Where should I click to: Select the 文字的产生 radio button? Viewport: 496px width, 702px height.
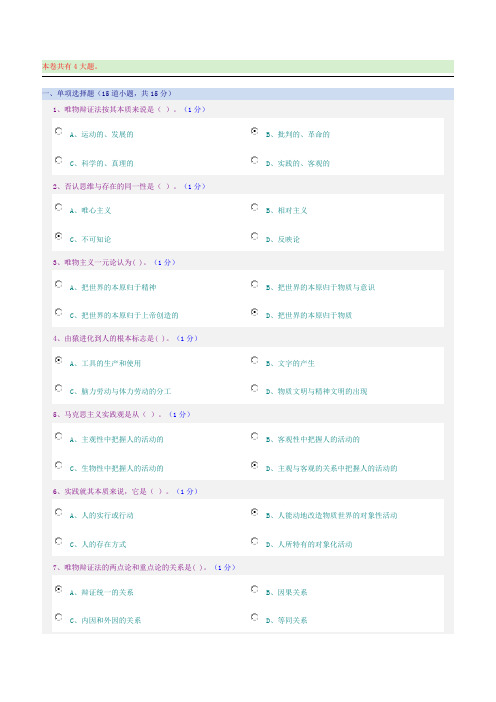(255, 360)
